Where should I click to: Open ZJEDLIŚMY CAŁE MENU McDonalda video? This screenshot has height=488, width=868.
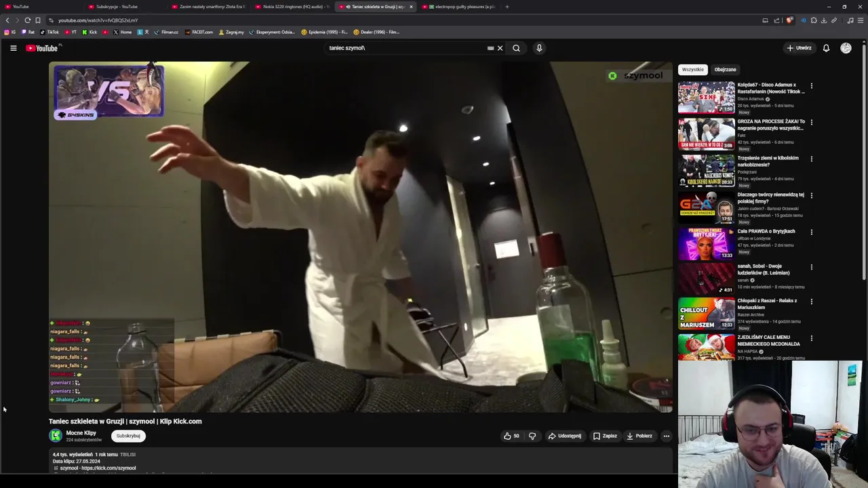pos(706,347)
